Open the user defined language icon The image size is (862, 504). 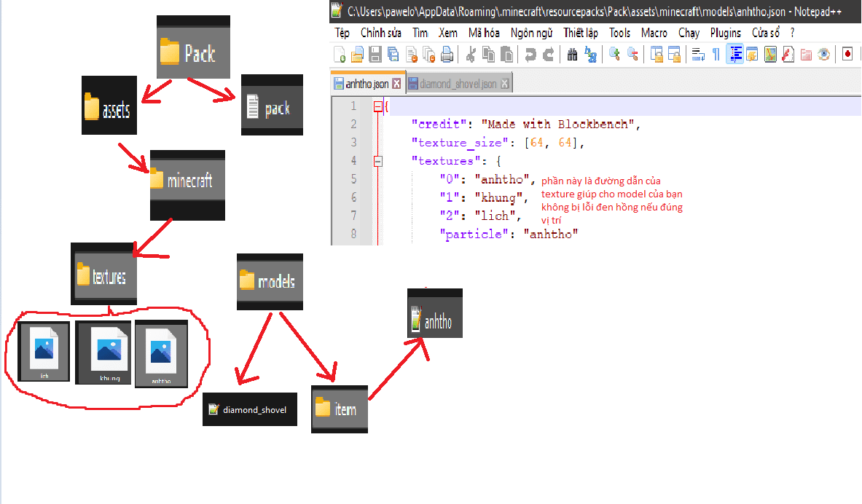(x=752, y=55)
